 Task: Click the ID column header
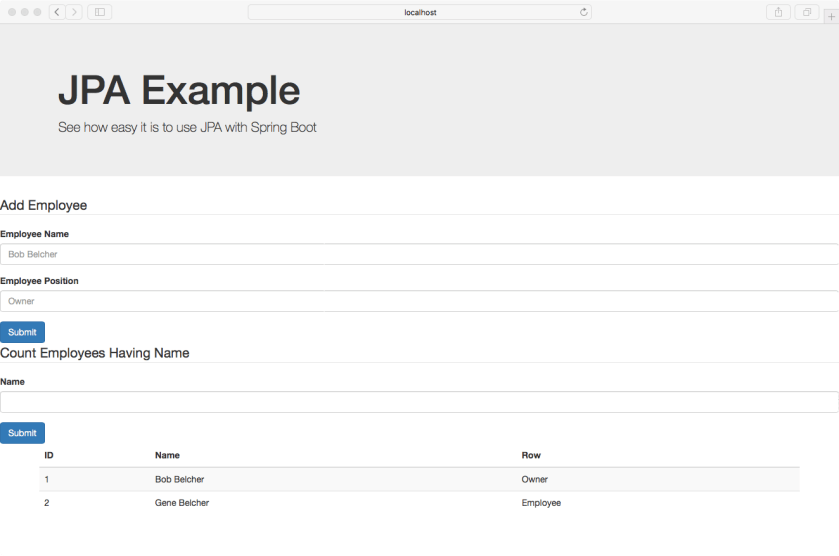(x=49, y=455)
